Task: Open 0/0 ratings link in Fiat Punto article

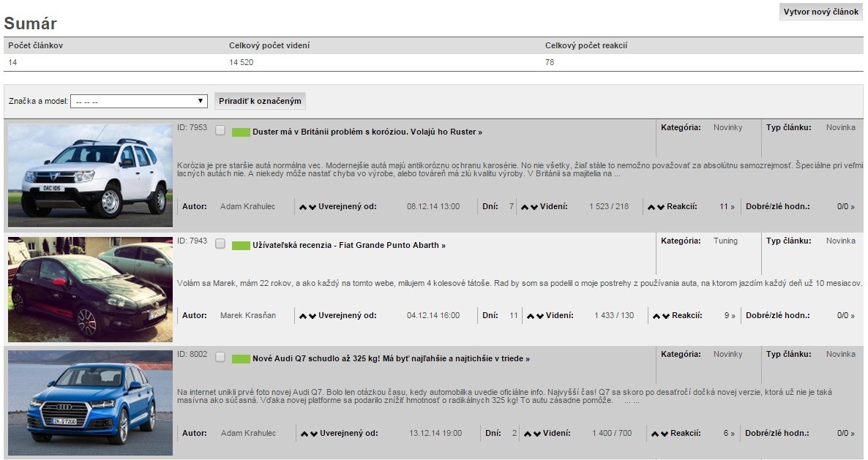Action: click(846, 316)
